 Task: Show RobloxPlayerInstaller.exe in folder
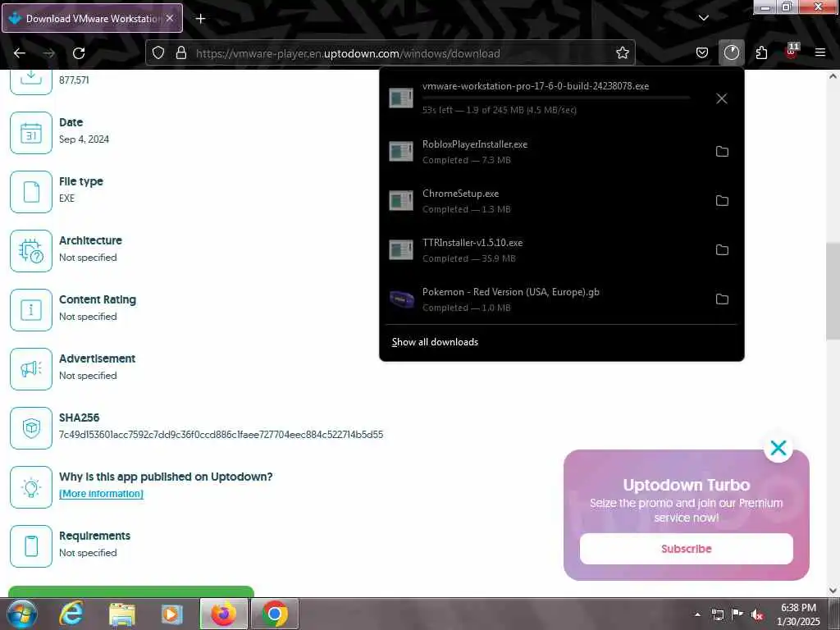(x=722, y=152)
